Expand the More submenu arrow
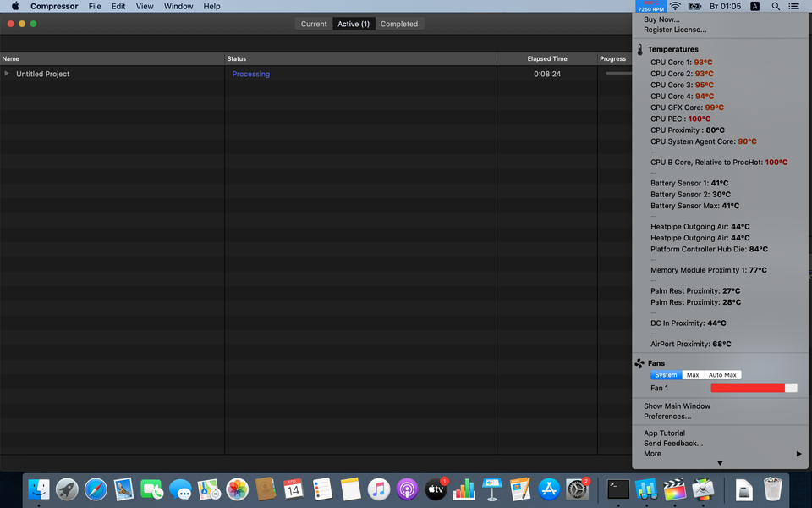This screenshot has width=812, height=508. point(799,454)
